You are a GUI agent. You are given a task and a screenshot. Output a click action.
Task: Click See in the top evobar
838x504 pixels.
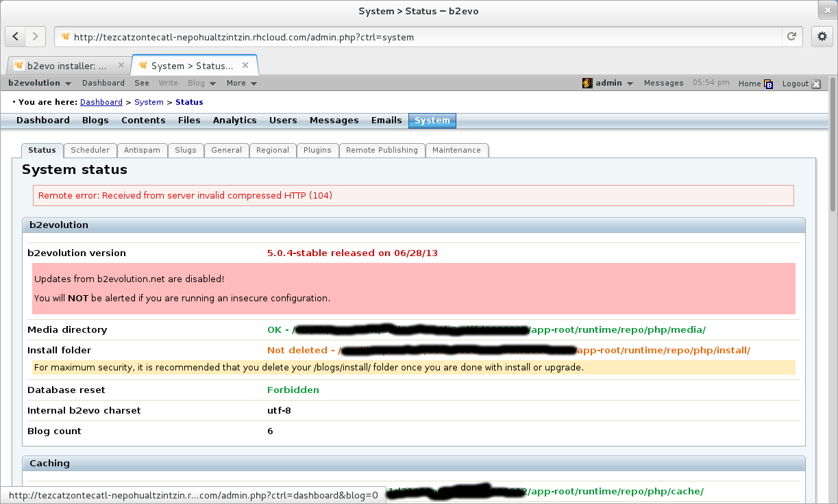click(142, 83)
